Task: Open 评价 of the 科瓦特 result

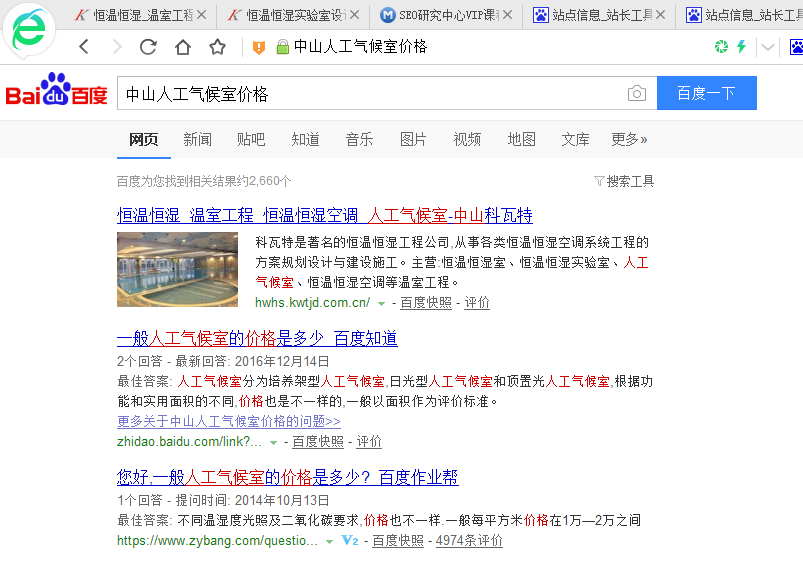Action: [x=477, y=303]
